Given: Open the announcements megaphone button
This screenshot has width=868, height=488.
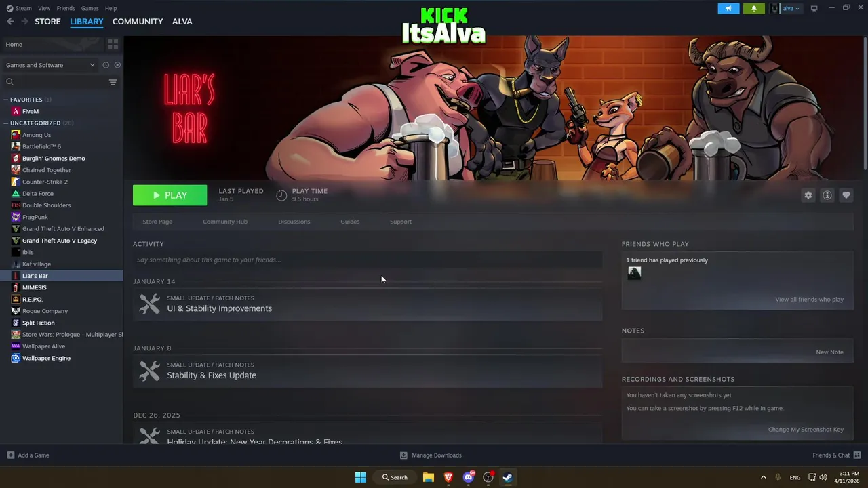Looking at the screenshot, I should click(x=728, y=8).
